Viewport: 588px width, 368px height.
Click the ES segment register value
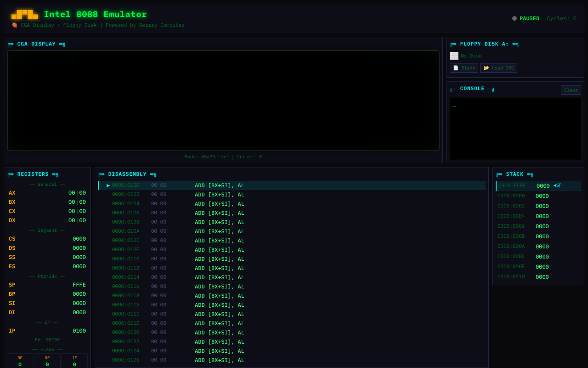point(79,266)
